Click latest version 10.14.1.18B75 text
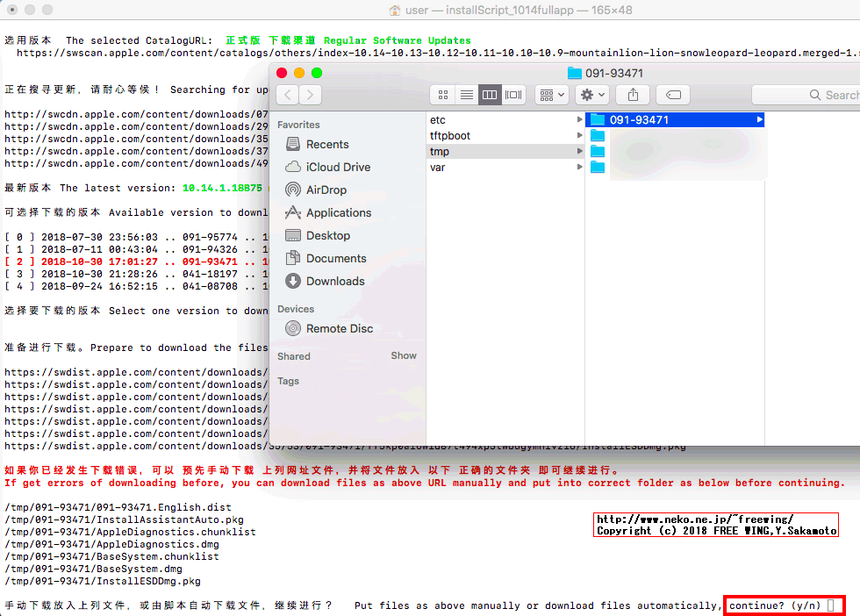Image resolution: width=860 pixels, height=616 pixels. pos(222,188)
